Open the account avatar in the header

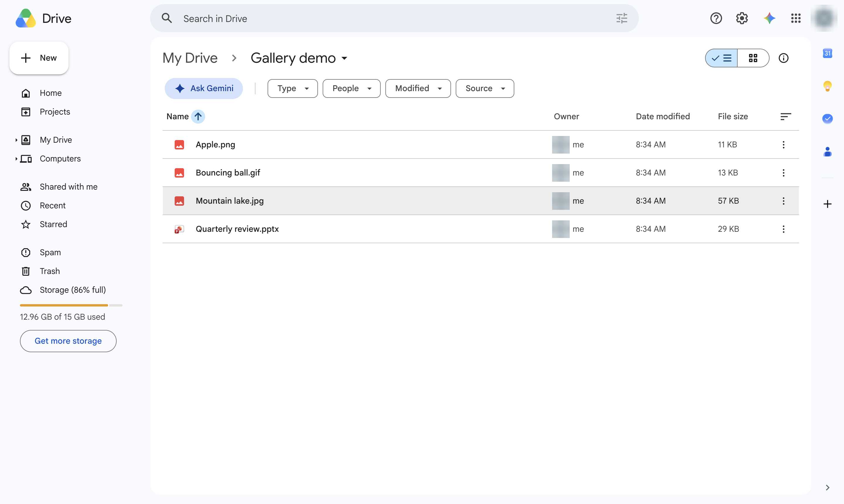coord(823,18)
